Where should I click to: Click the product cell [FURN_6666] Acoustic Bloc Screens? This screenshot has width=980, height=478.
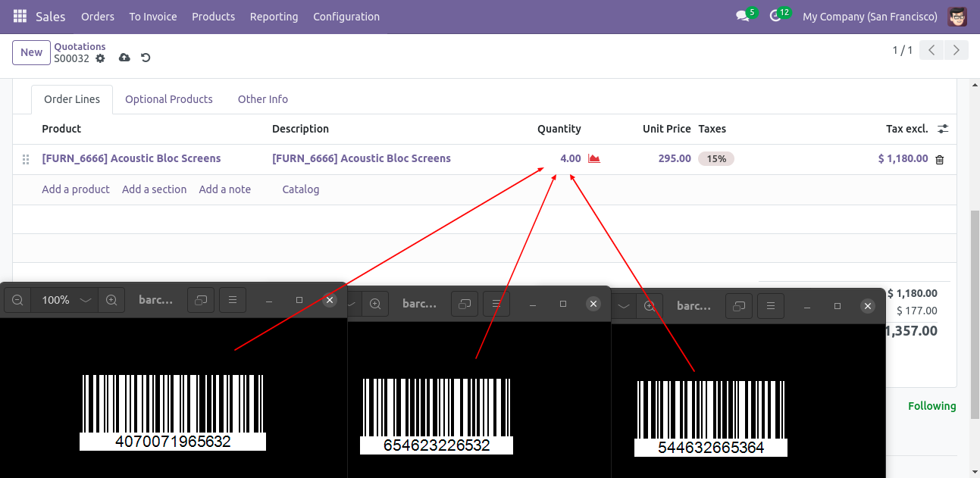click(131, 158)
